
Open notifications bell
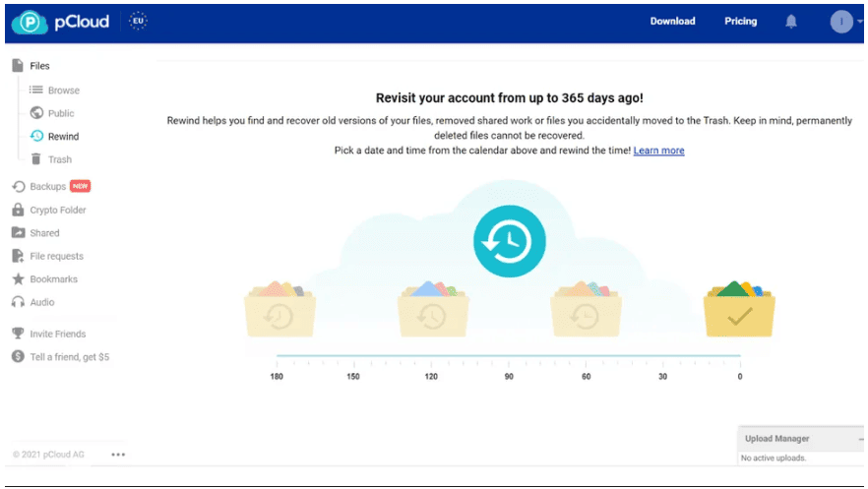[x=791, y=22]
